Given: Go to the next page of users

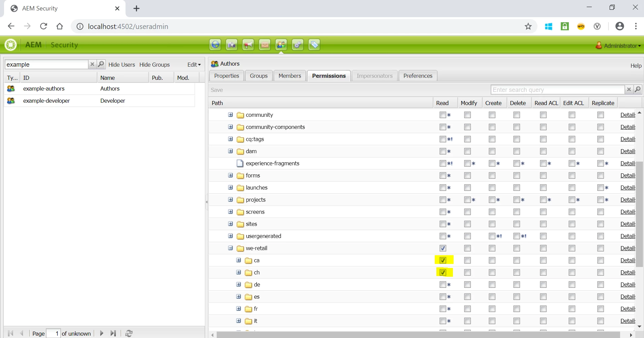Looking at the screenshot, I should [102, 333].
